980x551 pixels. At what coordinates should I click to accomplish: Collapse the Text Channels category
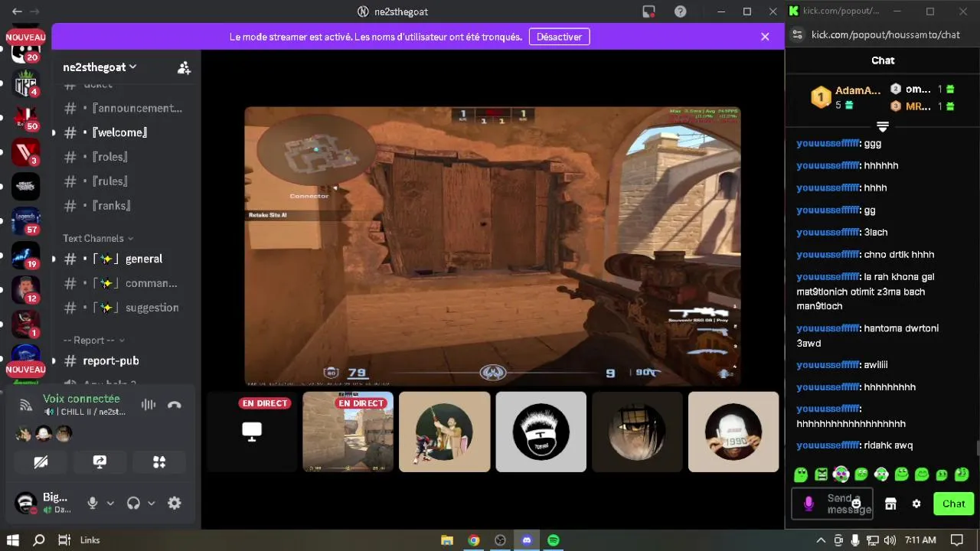click(x=98, y=238)
